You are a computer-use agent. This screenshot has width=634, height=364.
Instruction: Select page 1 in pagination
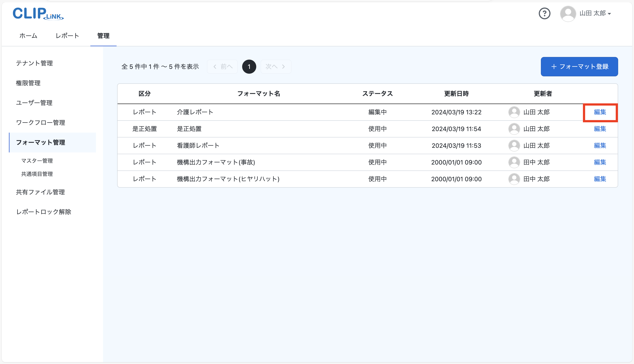(249, 66)
